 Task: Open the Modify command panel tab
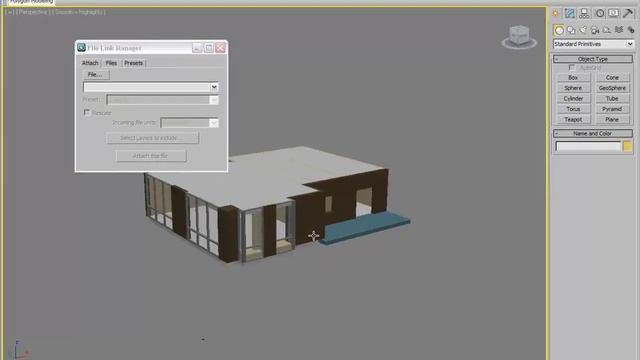[569, 13]
